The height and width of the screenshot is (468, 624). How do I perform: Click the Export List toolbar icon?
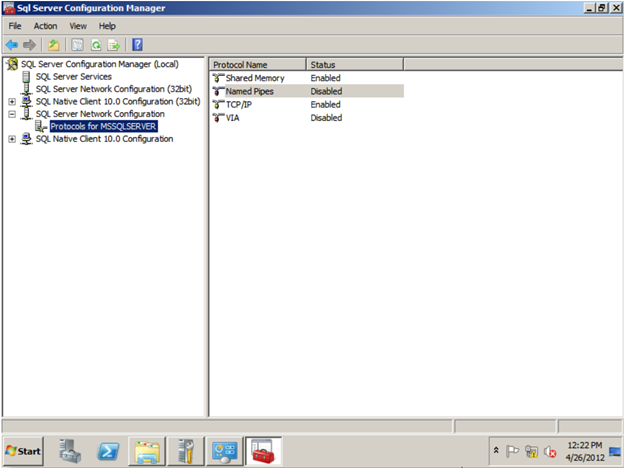pyautogui.click(x=114, y=45)
